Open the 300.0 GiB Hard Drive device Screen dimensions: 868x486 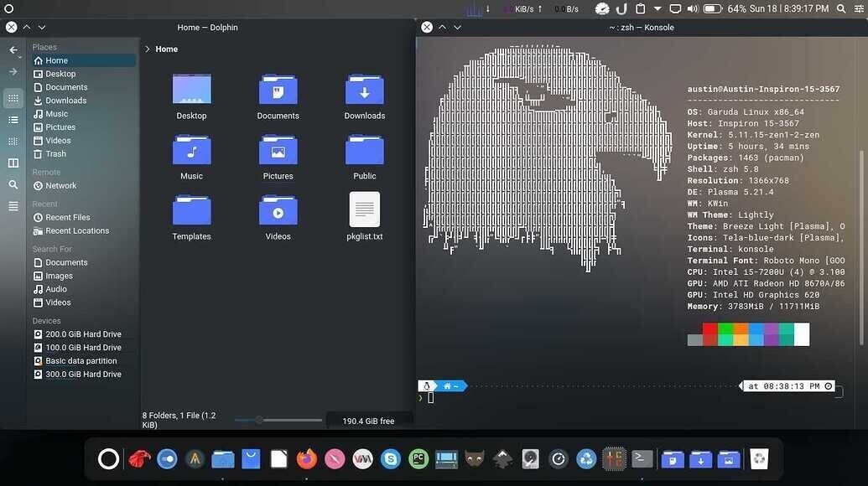point(84,374)
